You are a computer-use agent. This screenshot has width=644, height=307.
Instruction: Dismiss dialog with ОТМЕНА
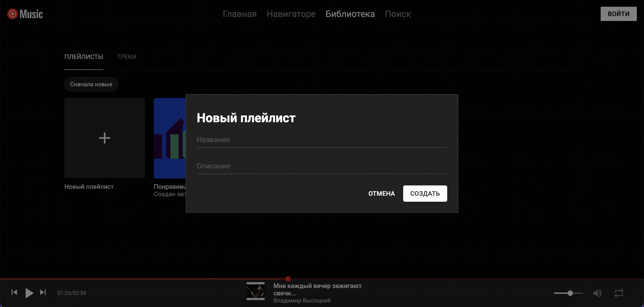coord(381,193)
